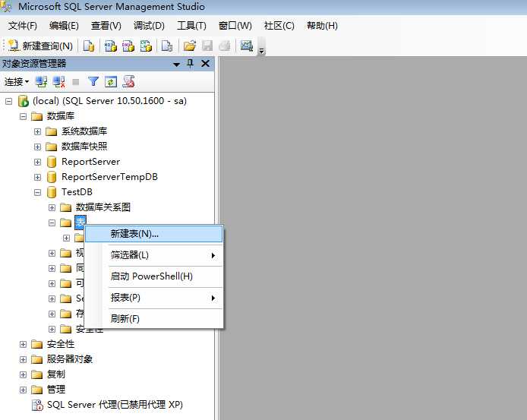Expand the 数据库关系图 folder
Image resolution: width=527 pixels, height=420 pixels.
52,207
